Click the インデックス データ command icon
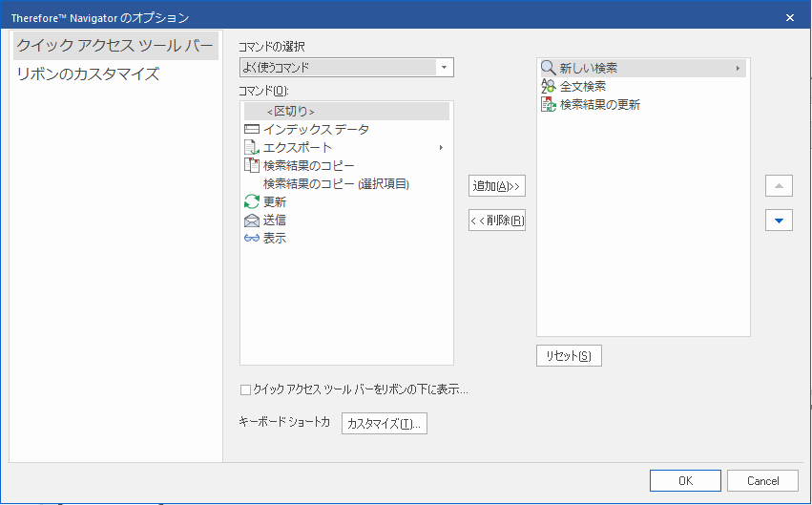Image resolution: width=812 pixels, height=505 pixels. (x=252, y=129)
